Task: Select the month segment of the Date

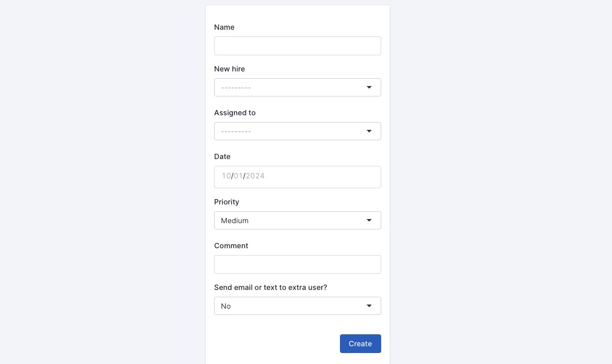Action: (226, 176)
